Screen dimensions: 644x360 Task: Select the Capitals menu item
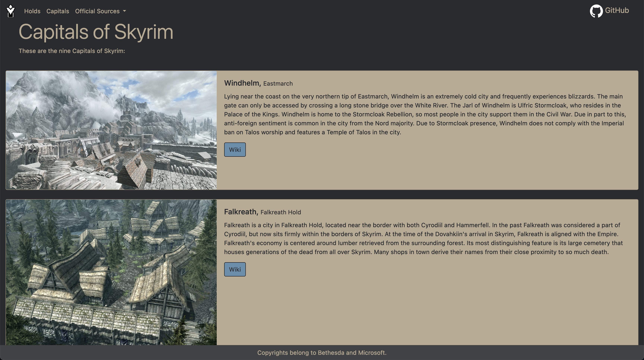point(58,11)
